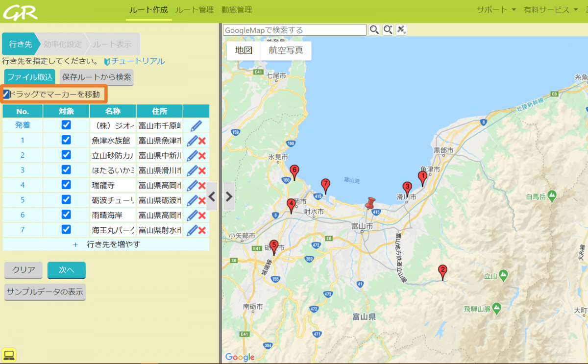Switch to the ルート管理 tab
Viewport: 588px width, 364px height.
(x=194, y=10)
